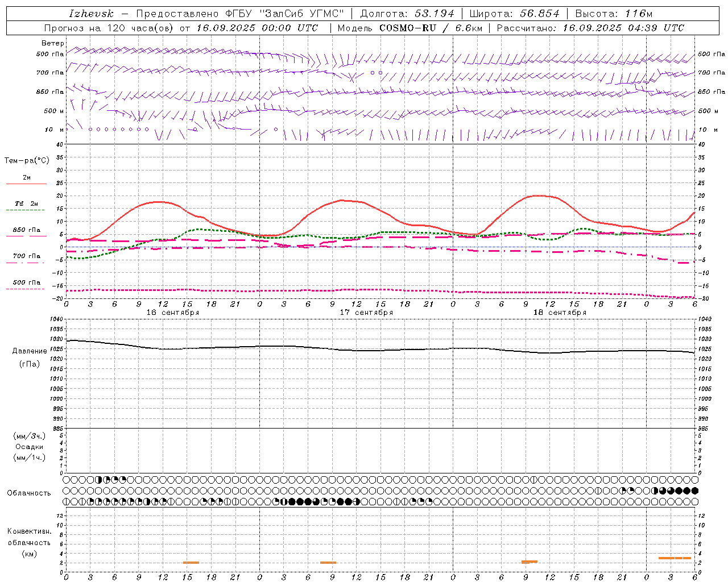Click the black sea-level pressure curve
728x582 pixels.
pos(380,350)
